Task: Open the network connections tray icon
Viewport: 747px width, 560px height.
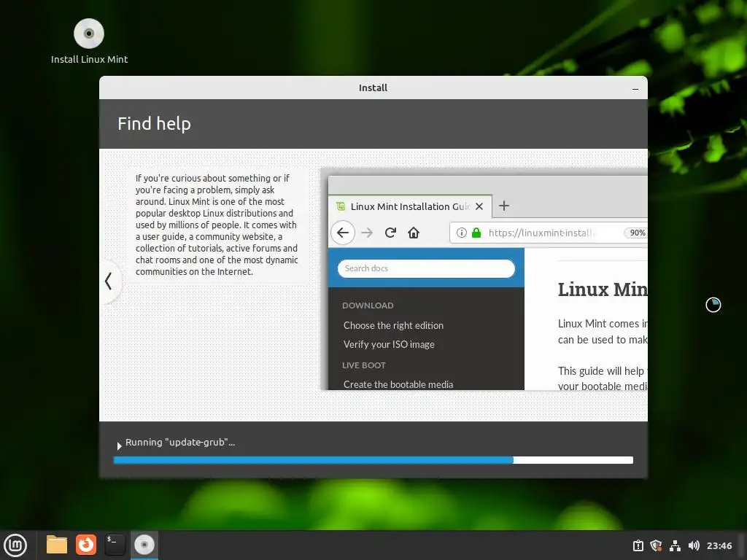Action: [x=675, y=545]
